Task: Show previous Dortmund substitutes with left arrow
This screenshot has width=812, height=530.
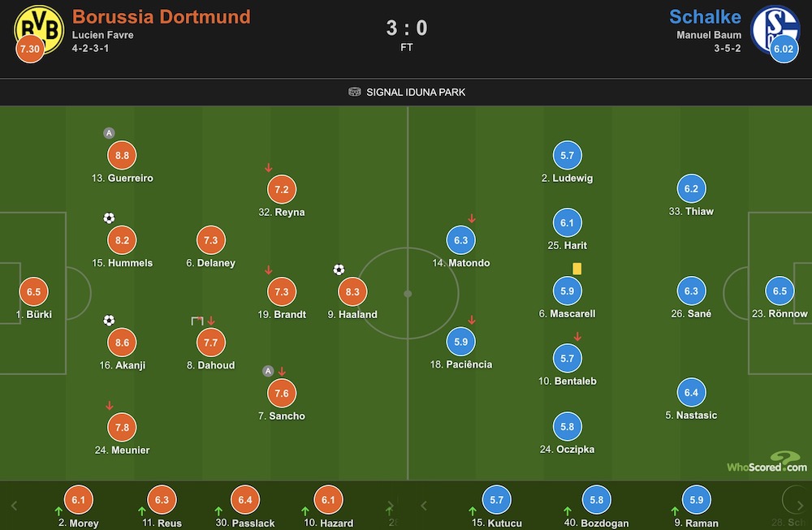Action: [x=14, y=506]
